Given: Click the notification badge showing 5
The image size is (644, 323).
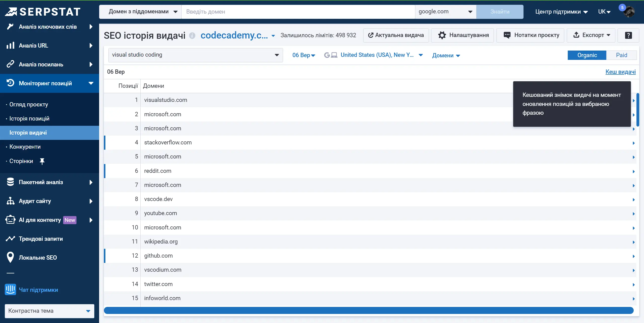Looking at the screenshot, I should [622, 8].
